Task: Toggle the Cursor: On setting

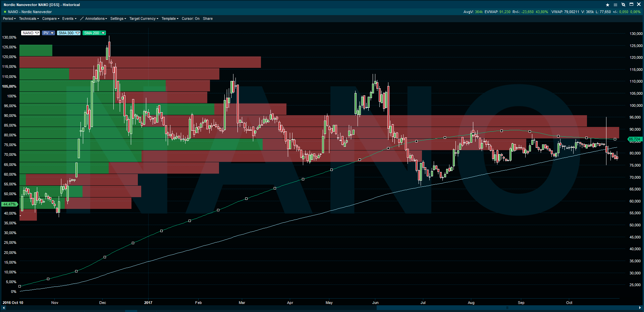Action: point(191,19)
